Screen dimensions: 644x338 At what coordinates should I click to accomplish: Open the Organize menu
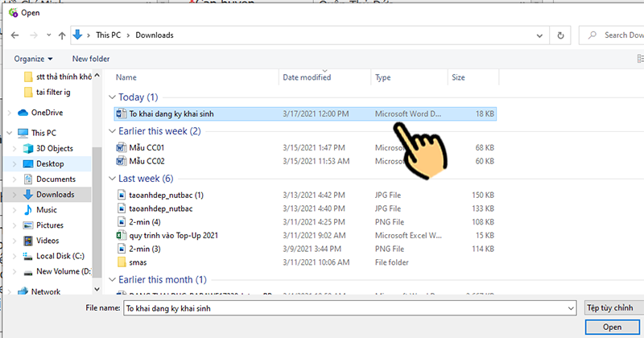pos(33,59)
